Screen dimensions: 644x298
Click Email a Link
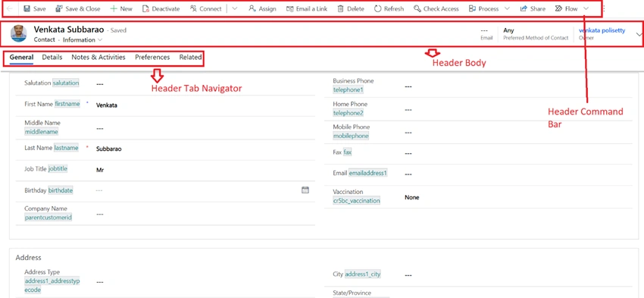[307, 8]
